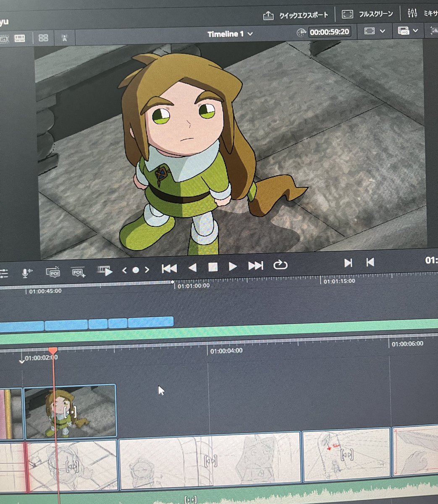
Task: Go to next edit point
Action: point(348,263)
